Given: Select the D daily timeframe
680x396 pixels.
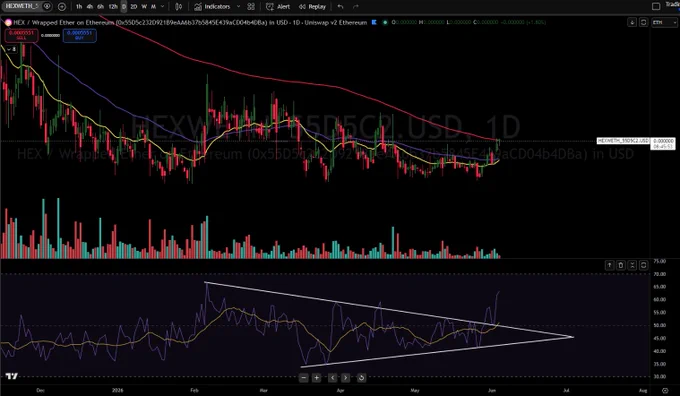Looking at the screenshot, I should pyautogui.click(x=124, y=7).
